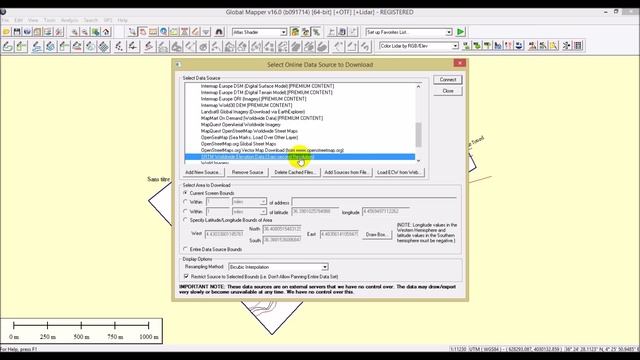
Task: Click the of address input field
Action: [x=374, y=202]
